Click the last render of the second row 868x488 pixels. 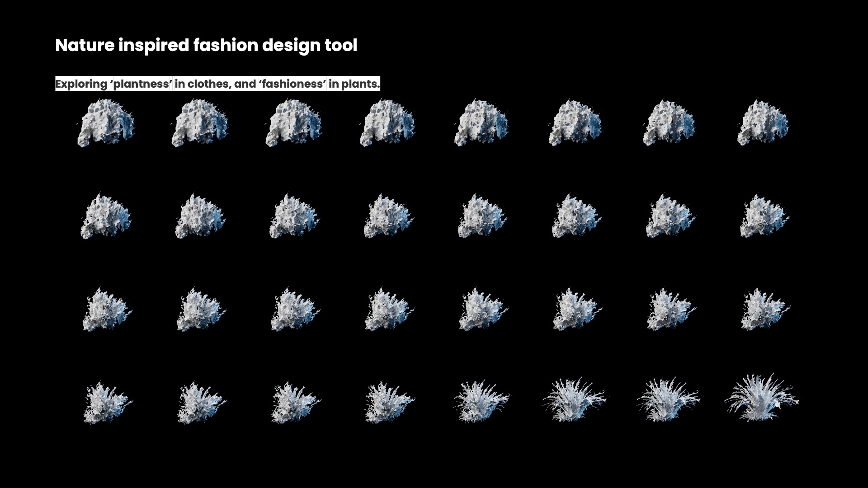[x=764, y=216]
